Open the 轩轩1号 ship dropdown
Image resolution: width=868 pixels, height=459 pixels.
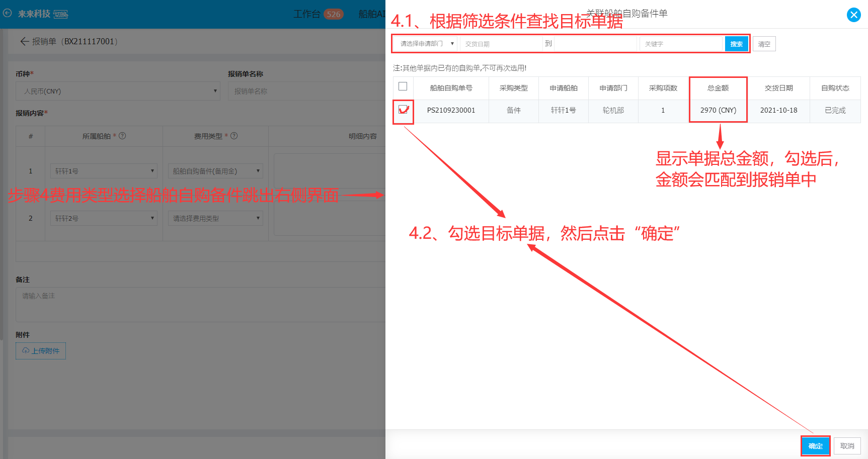(x=104, y=171)
